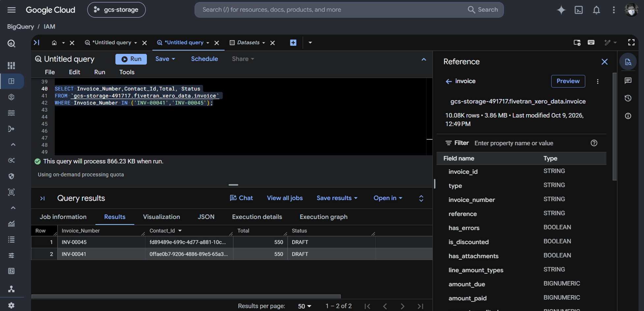The image size is (644, 311).
Task: Click View all jobs link
Action: click(x=285, y=198)
